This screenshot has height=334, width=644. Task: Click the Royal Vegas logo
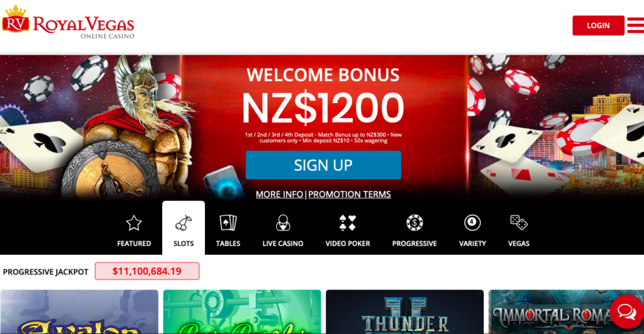pyautogui.click(x=68, y=23)
